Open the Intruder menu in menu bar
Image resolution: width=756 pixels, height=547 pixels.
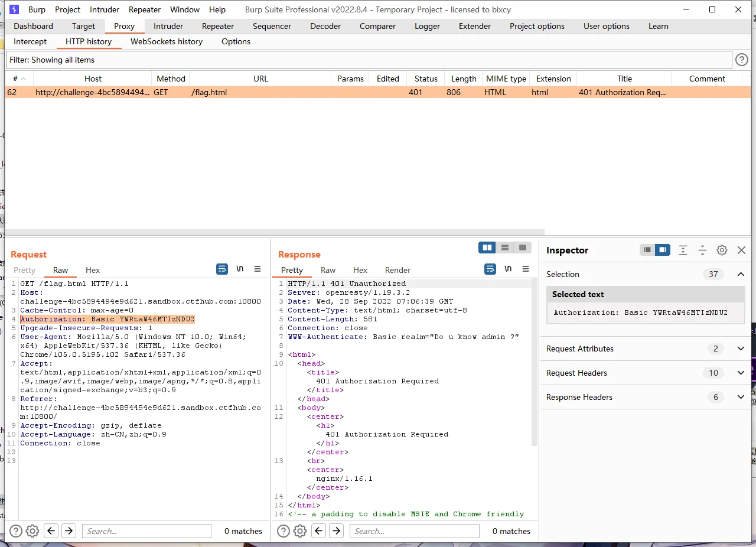click(105, 9)
